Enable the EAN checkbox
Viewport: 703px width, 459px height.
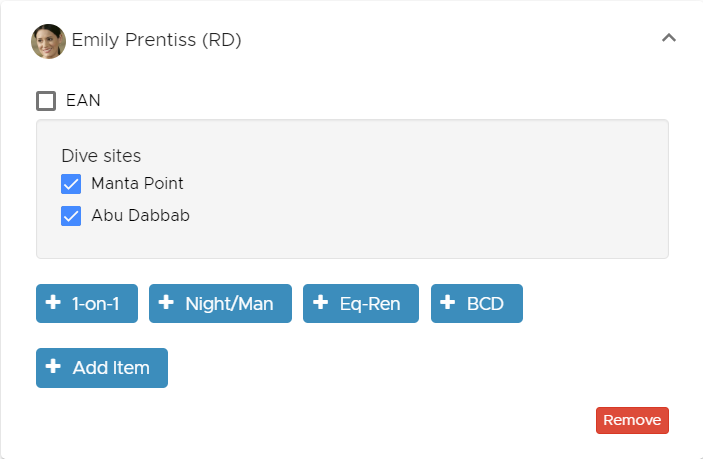click(x=46, y=101)
